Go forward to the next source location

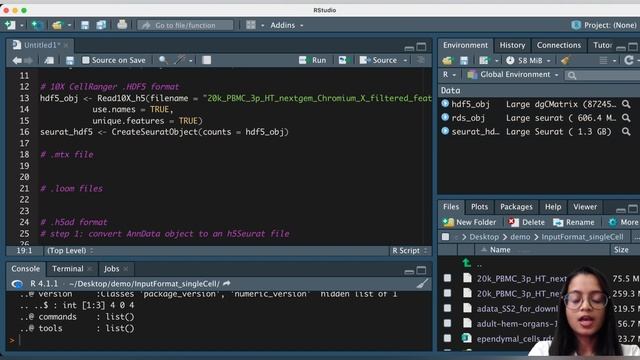[x=28, y=60]
